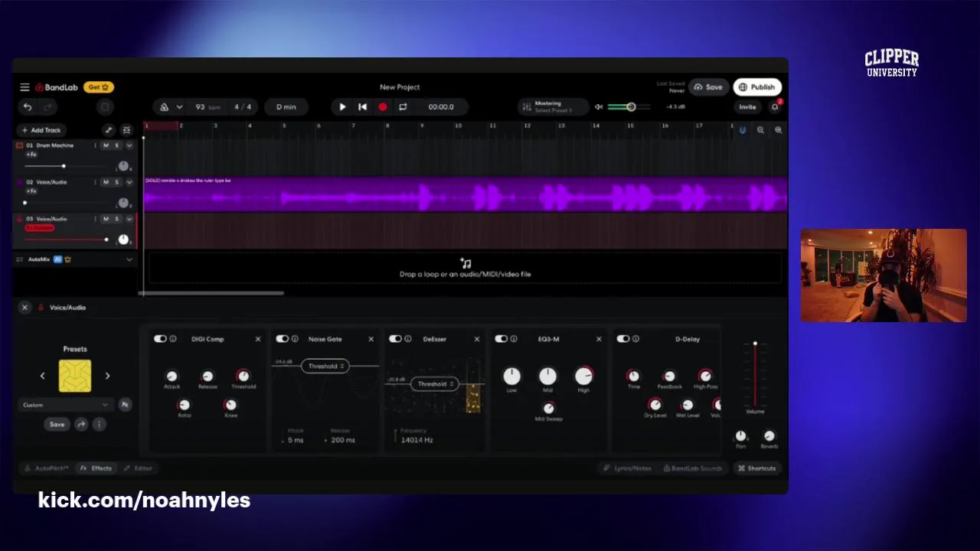Switch to the Editor tab
Image resolution: width=980 pixels, height=551 pixels.
(x=139, y=468)
